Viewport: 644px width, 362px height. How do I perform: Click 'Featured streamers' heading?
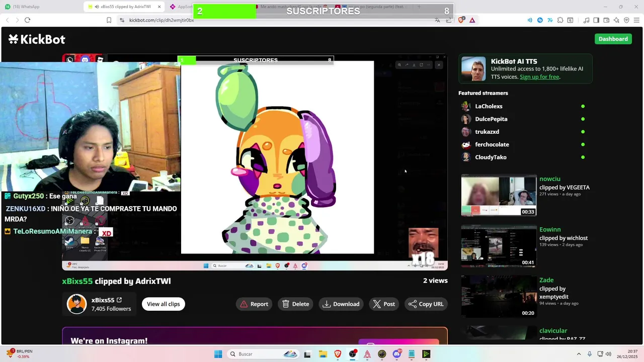pos(483,93)
